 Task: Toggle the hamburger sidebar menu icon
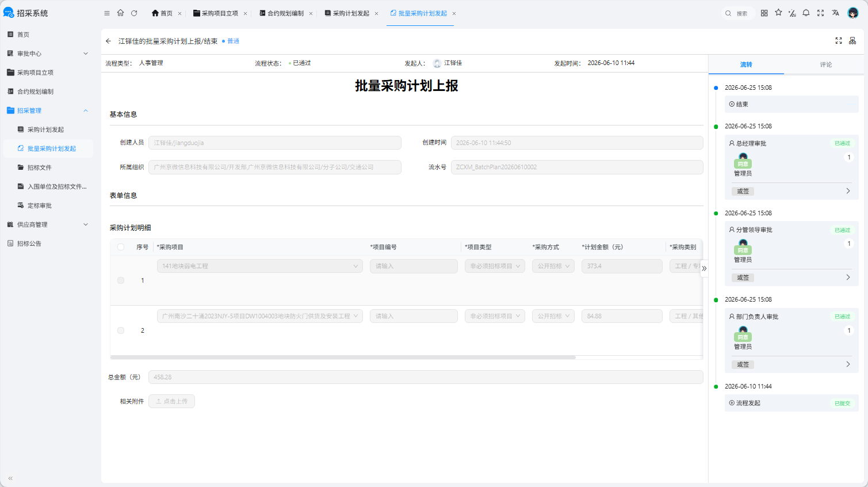[107, 13]
